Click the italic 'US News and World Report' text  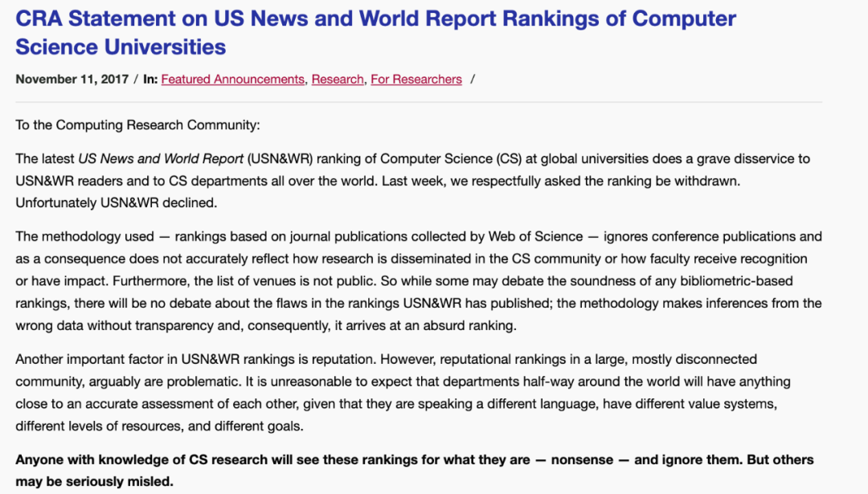[161, 159]
